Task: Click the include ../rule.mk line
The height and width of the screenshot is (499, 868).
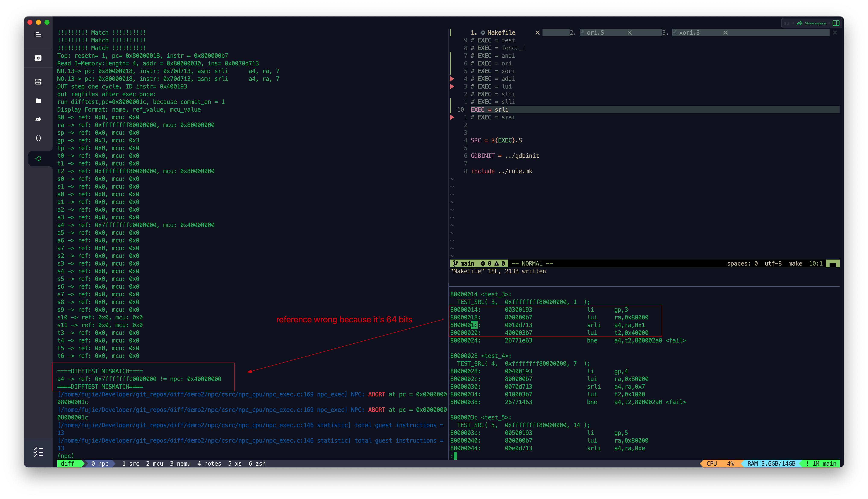Action: 501,171
